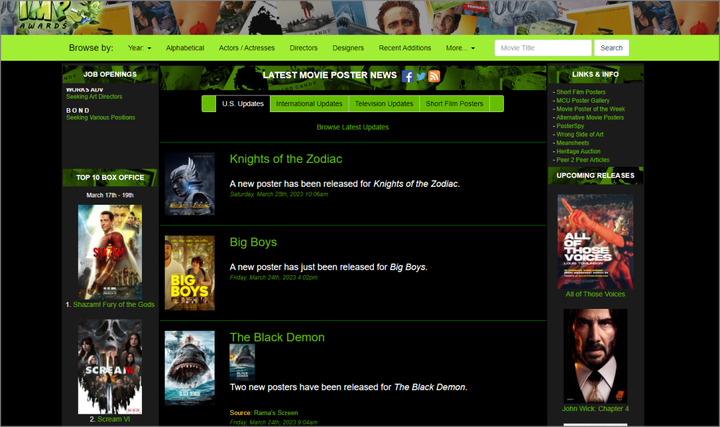The image size is (720, 427).
Task: Expand the More... dropdown
Action: (x=460, y=48)
